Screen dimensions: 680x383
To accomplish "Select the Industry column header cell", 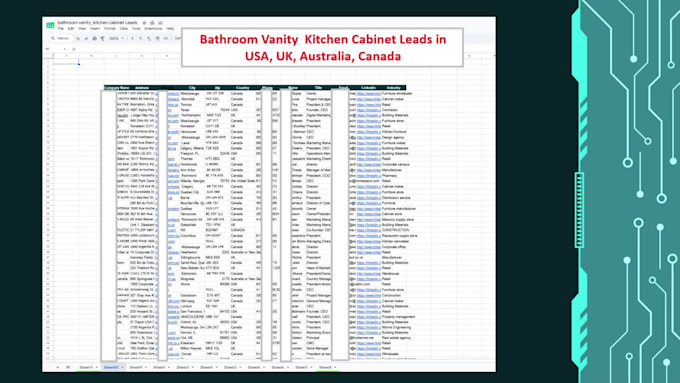I will pos(394,88).
